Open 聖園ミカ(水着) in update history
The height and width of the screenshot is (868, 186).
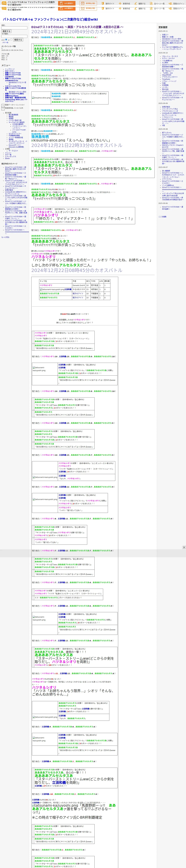(x=168, y=37)
